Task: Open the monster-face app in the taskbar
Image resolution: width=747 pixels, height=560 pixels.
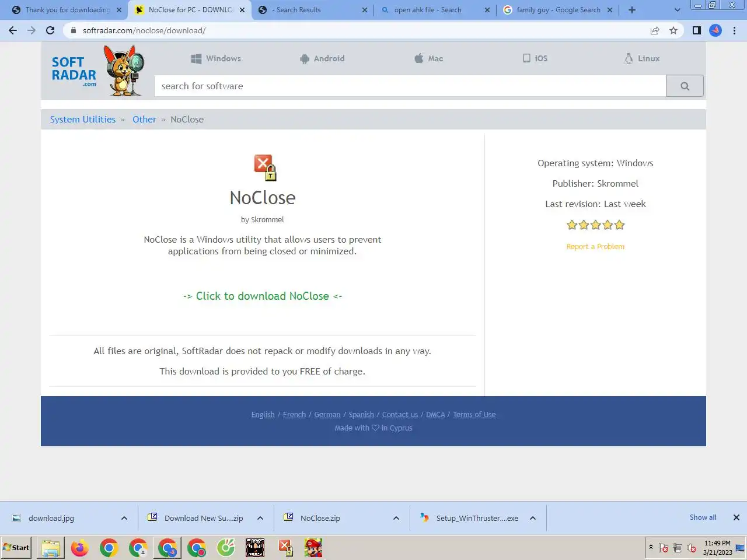Action: click(255, 548)
